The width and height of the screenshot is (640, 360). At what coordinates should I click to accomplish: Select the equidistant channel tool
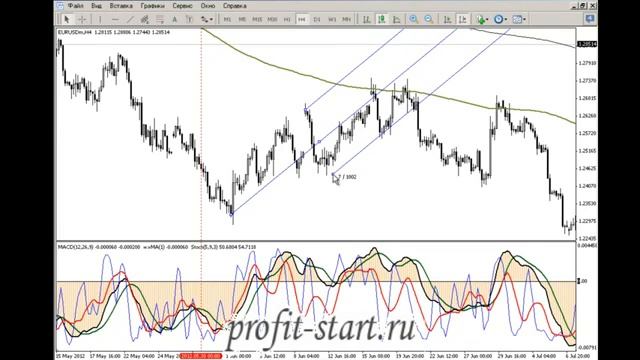tap(144, 19)
